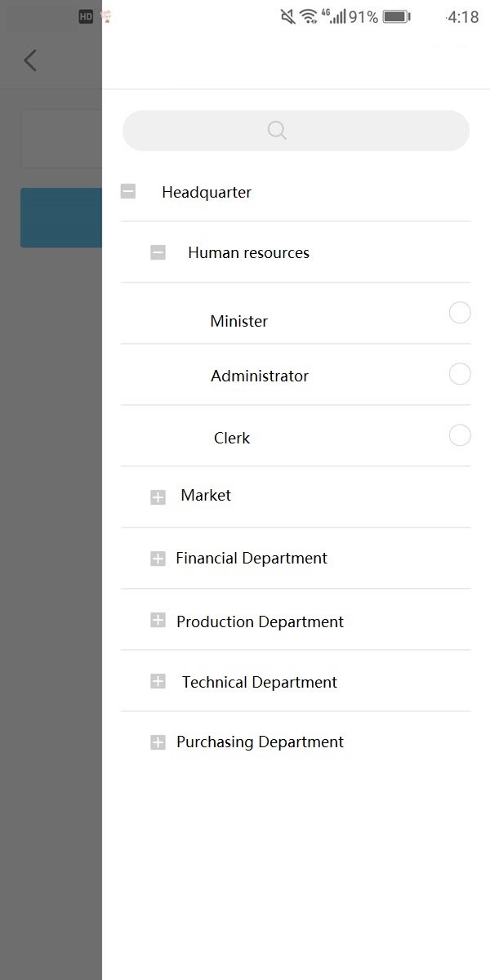The height and width of the screenshot is (980, 490).
Task: Tap the collapse icon beside Human resources
Action: coord(158,252)
